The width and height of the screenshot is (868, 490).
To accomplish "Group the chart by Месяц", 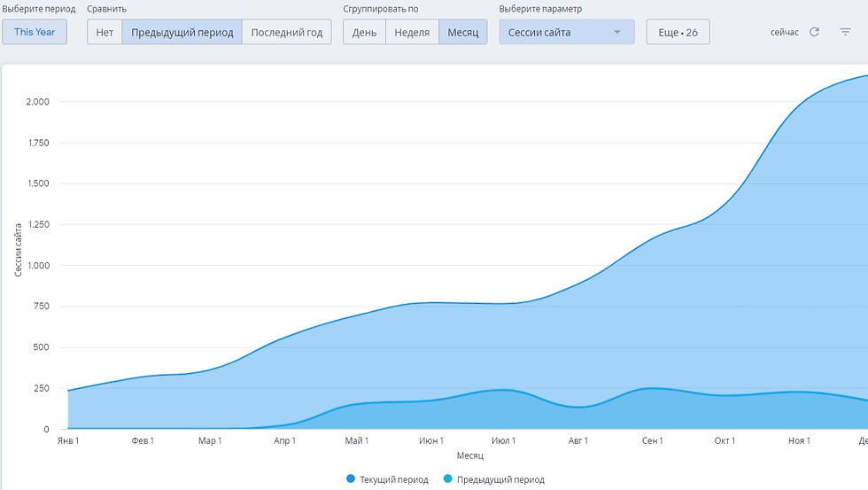I will [462, 33].
